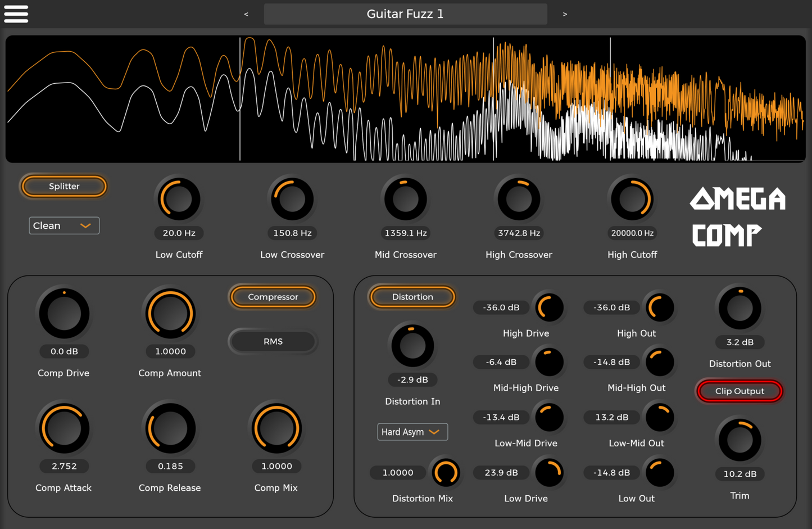Go to next preset arrow
This screenshot has width=812, height=529.
(x=565, y=14)
